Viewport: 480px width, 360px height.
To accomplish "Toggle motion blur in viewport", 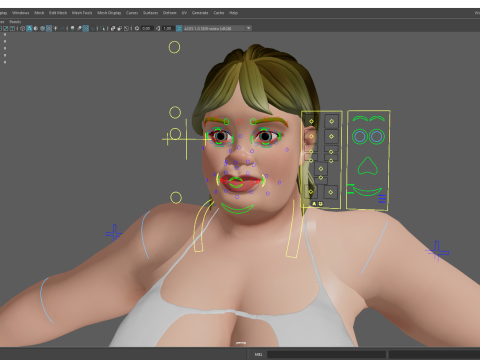I will [79, 28].
